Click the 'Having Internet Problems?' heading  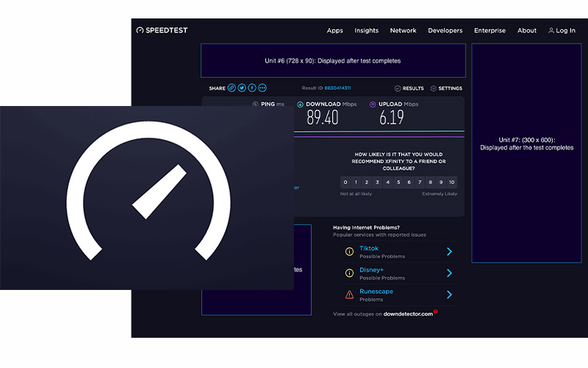(x=366, y=227)
